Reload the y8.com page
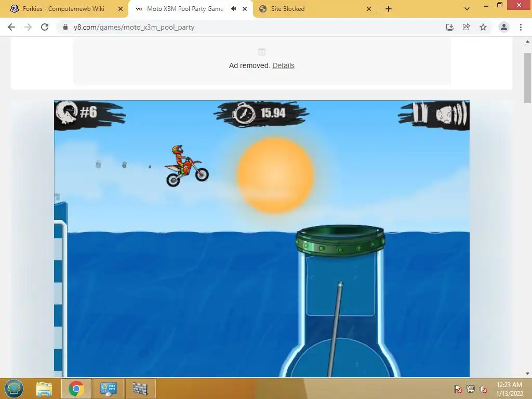 point(45,27)
